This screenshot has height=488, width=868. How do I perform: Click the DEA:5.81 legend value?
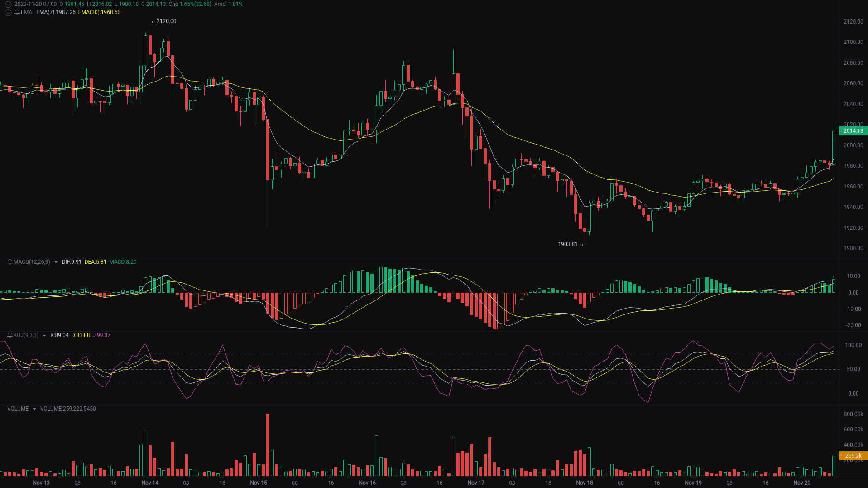pos(96,262)
